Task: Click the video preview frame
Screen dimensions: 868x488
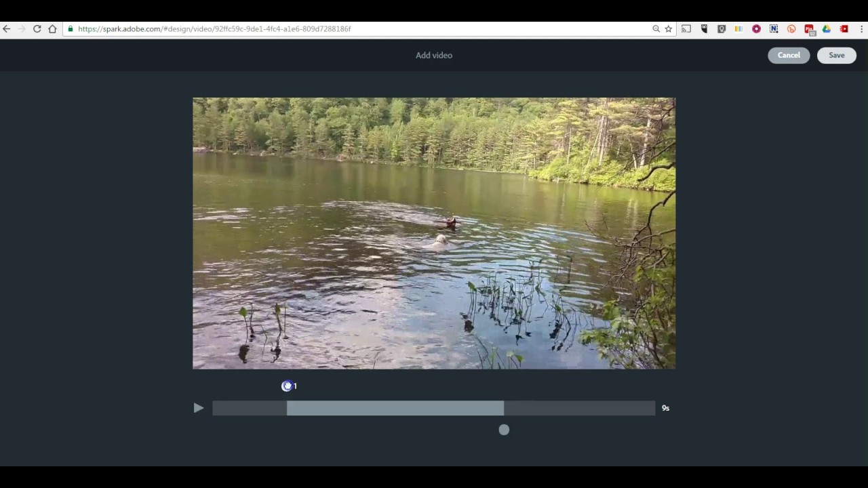Action: pyautogui.click(x=434, y=233)
